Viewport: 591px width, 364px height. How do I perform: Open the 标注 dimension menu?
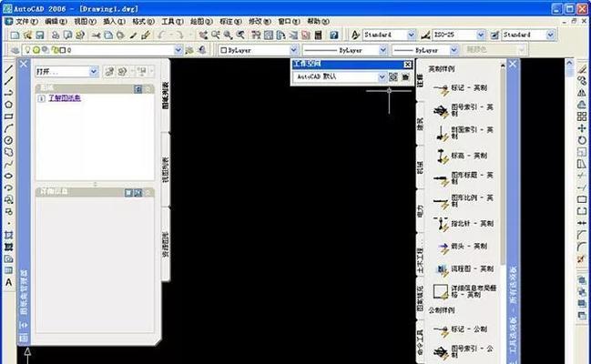click(230, 22)
